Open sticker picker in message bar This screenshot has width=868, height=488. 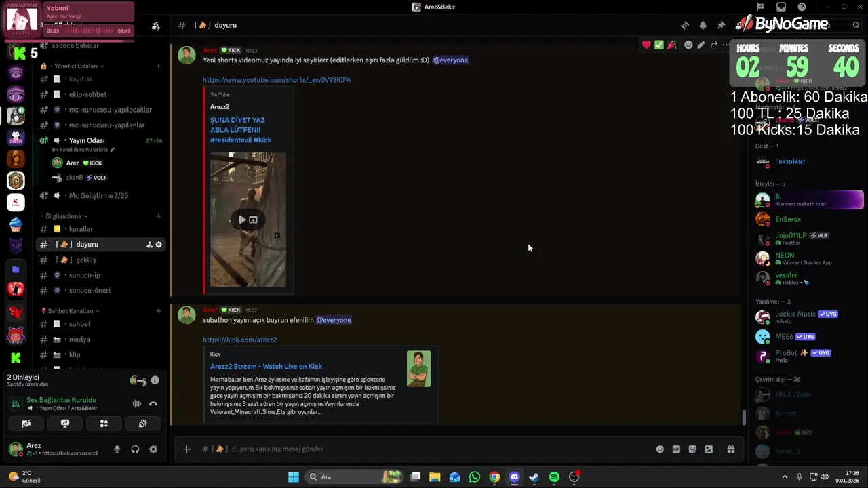692,449
